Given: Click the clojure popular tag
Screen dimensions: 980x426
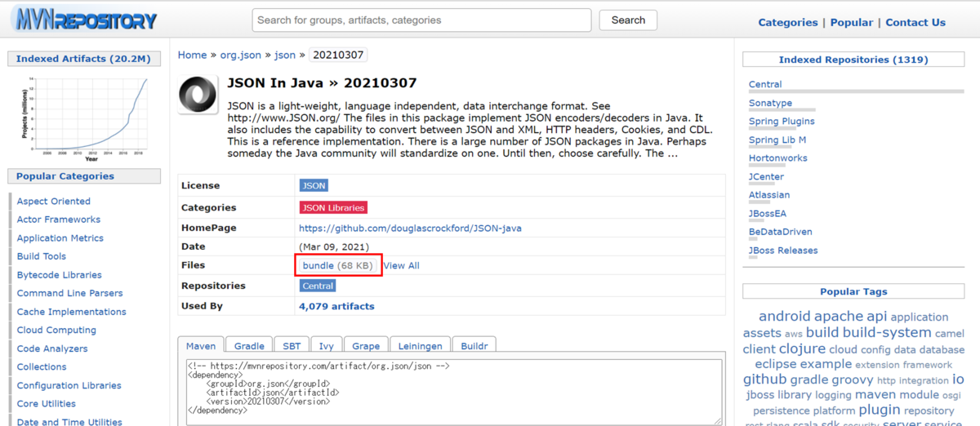Looking at the screenshot, I should point(801,348).
